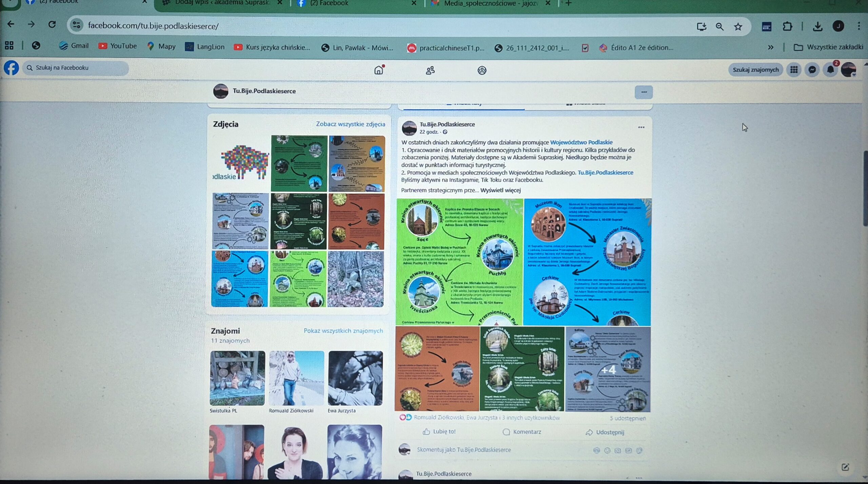Image resolution: width=868 pixels, height=484 pixels.
Task: Click Zobacz wszystkie zdjęcia link
Action: point(350,124)
